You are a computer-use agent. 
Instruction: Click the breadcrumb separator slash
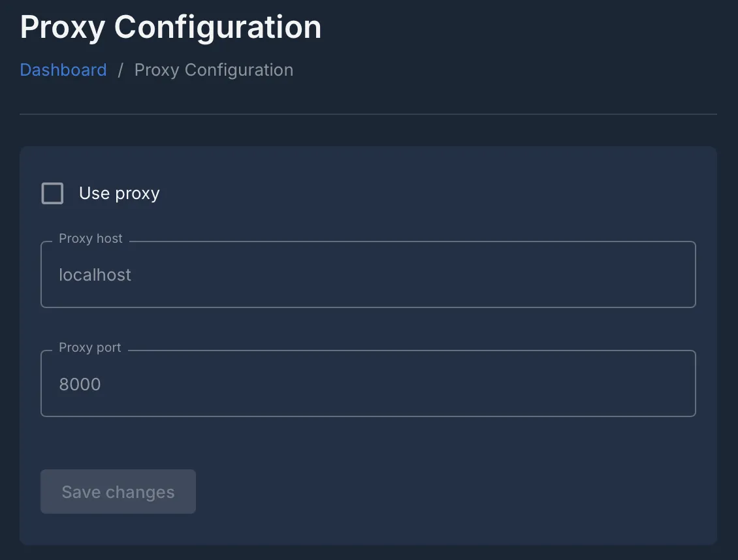120,70
